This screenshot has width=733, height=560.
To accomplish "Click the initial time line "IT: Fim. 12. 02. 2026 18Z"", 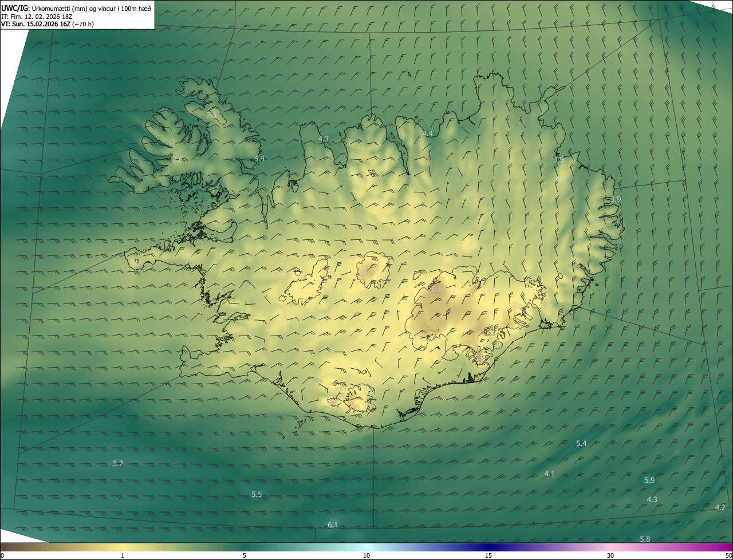I will (37, 17).
